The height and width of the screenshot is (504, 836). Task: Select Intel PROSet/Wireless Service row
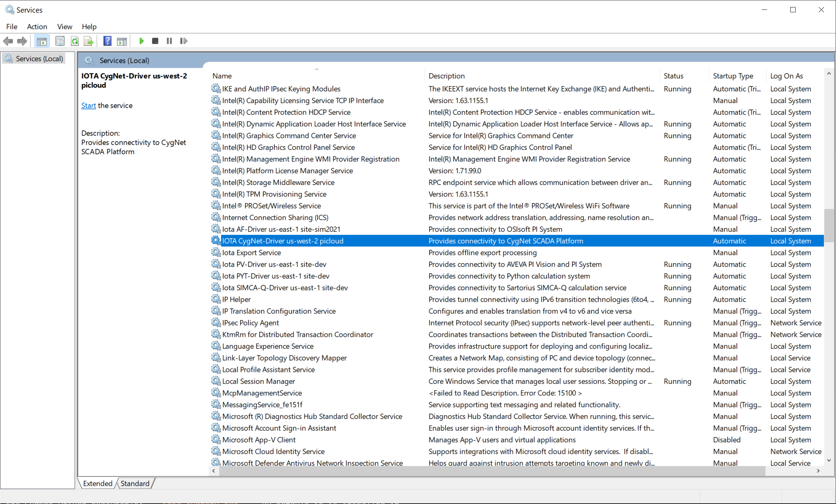[x=517, y=206]
